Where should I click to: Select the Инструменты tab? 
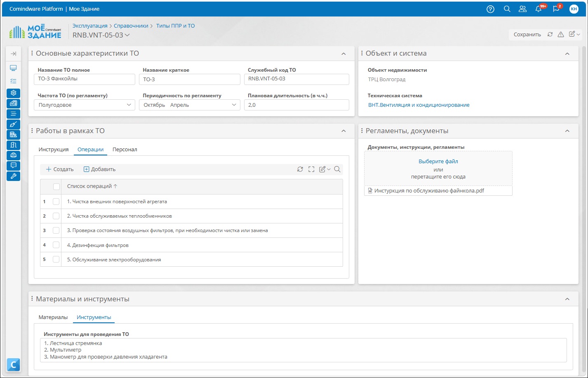click(94, 317)
